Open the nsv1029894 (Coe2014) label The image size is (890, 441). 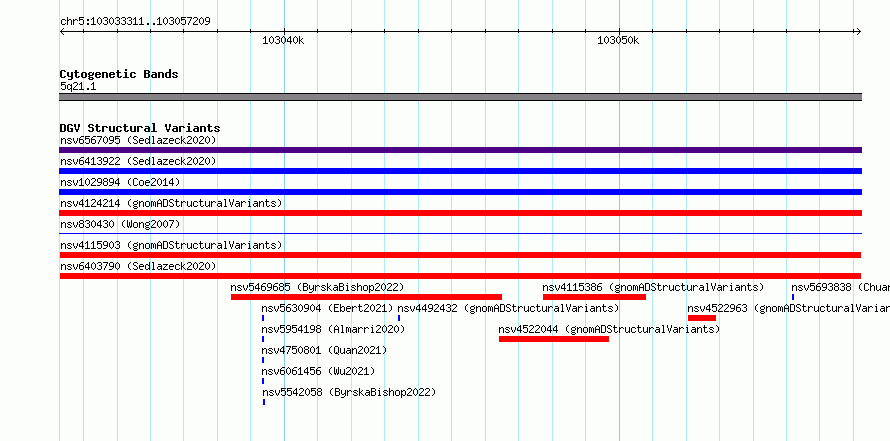click(120, 182)
